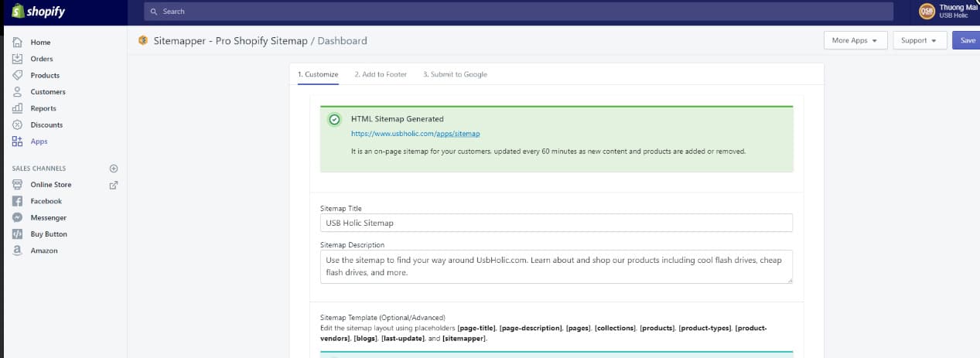
Task: Click the Online Store shop icon
Action: (x=18, y=185)
